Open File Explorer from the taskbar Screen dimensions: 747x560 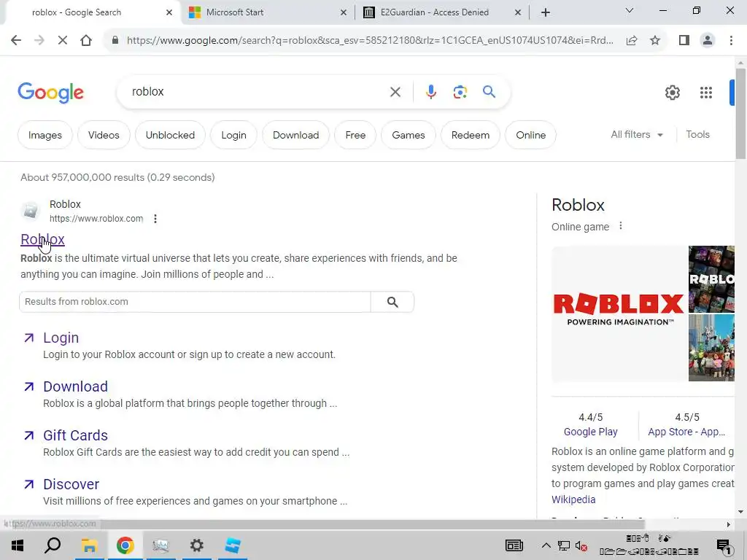pyautogui.click(x=89, y=545)
